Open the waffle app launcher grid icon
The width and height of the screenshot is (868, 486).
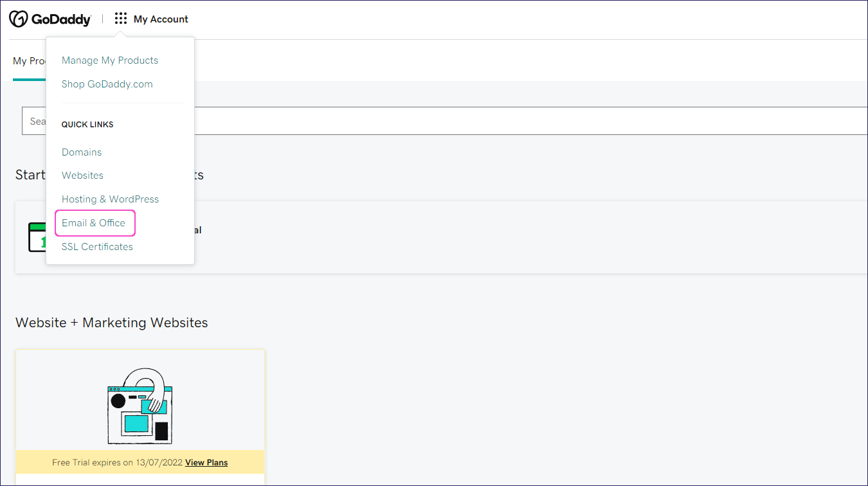(120, 19)
